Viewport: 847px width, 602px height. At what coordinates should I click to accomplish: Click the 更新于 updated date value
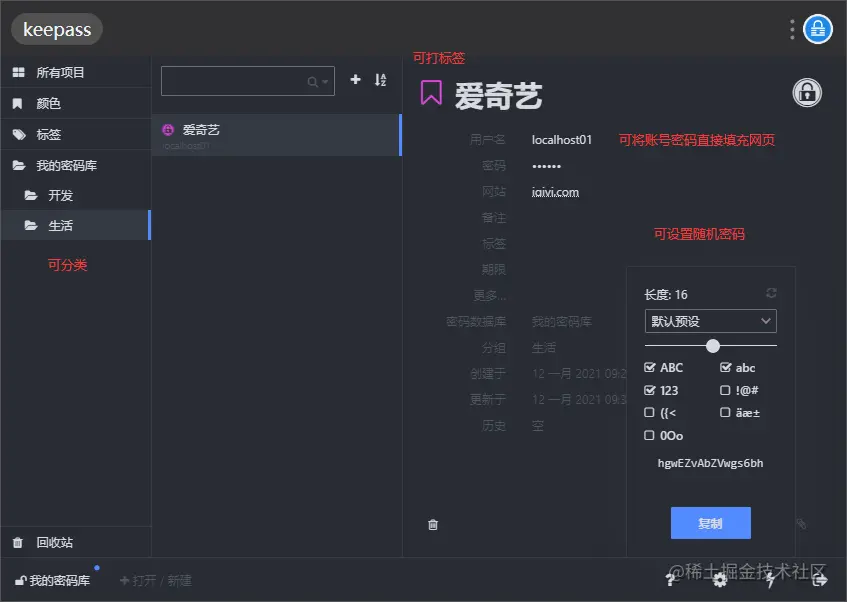pos(579,399)
